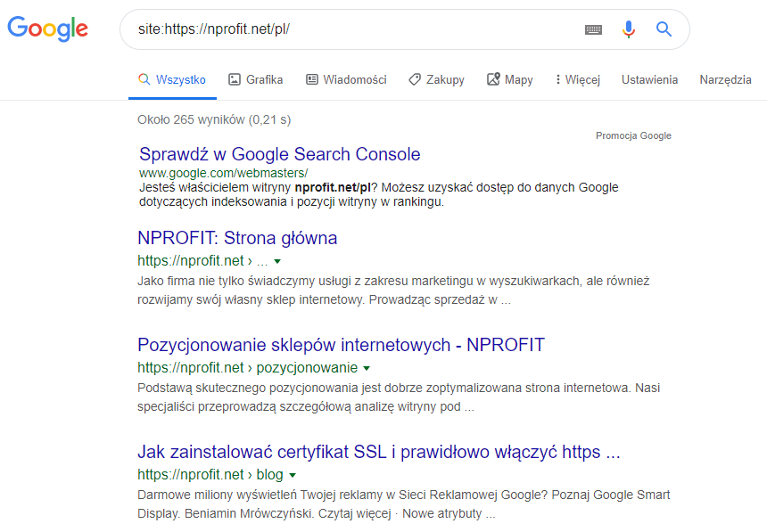This screenshot has height=532, width=767.
Task: Open the on-screen keyboard icon
Action: (593, 29)
